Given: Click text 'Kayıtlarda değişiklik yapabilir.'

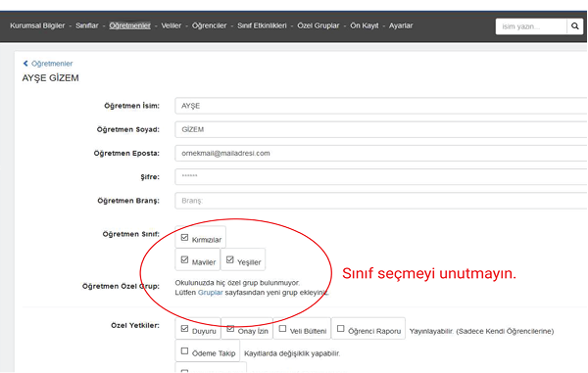Looking at the screenshot, I should tap(292, 353).
